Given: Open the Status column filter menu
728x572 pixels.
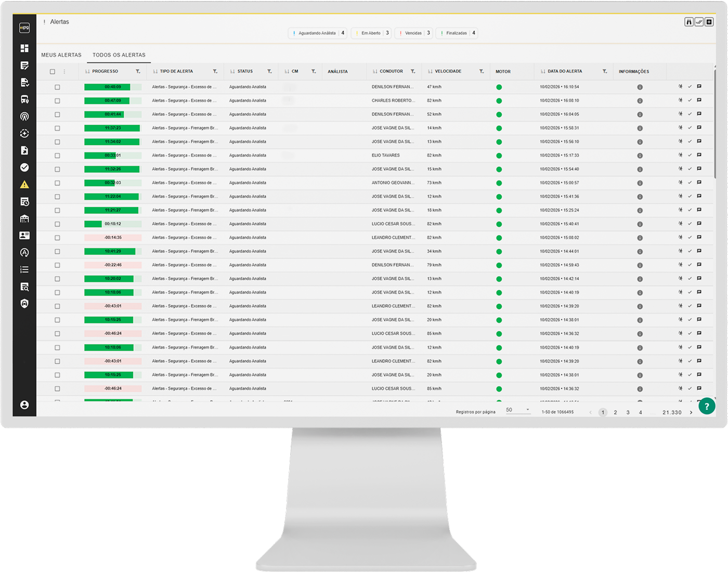Looking at the screenshot, I should [269, 72].
